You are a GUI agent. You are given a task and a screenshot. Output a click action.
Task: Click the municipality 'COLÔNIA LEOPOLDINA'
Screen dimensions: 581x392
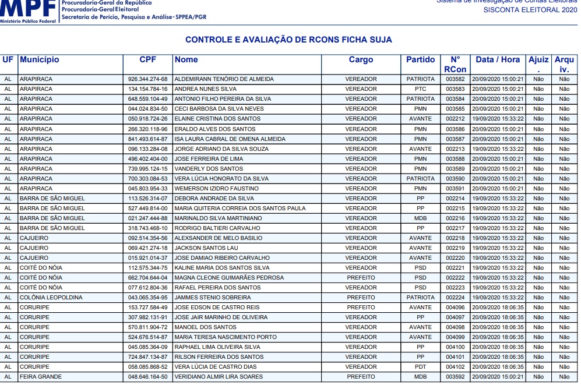(x=51, y=298)
